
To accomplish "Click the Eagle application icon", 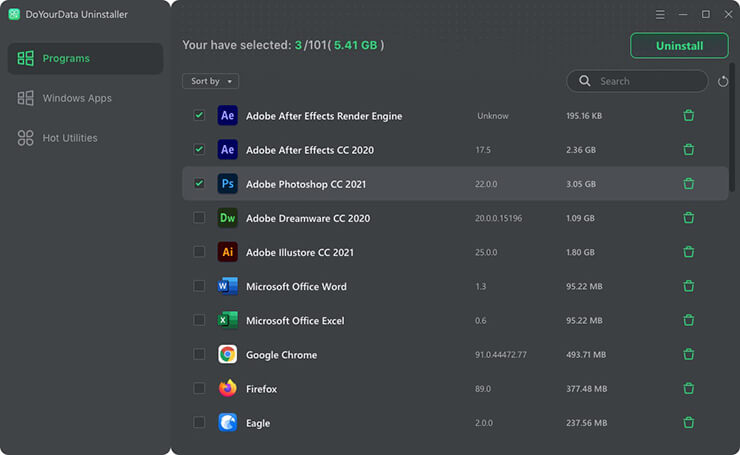I will pos(228,423).
